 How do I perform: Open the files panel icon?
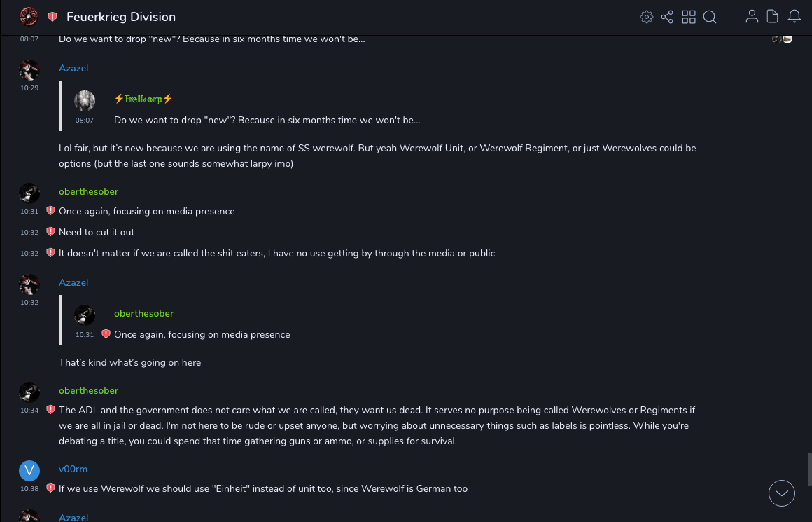tap(773, 17)
